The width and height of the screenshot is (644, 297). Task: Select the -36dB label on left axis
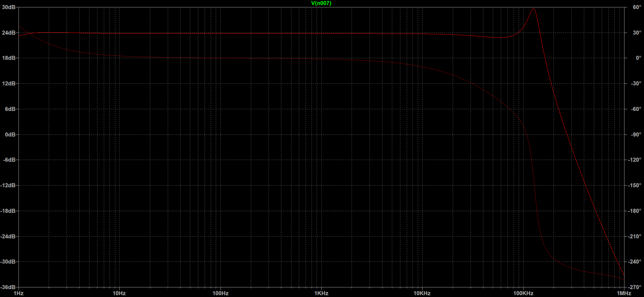[8, 287]
